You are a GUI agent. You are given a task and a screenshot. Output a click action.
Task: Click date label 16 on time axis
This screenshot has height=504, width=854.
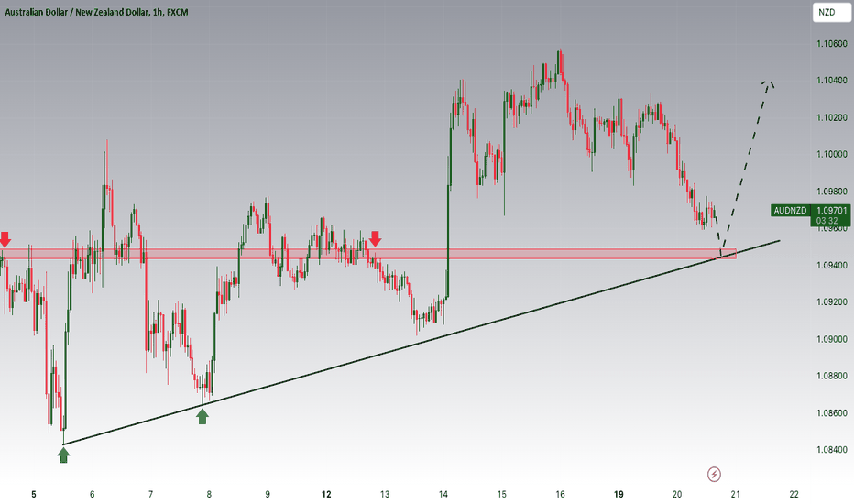pyautogui.click(x=560, y=494)
